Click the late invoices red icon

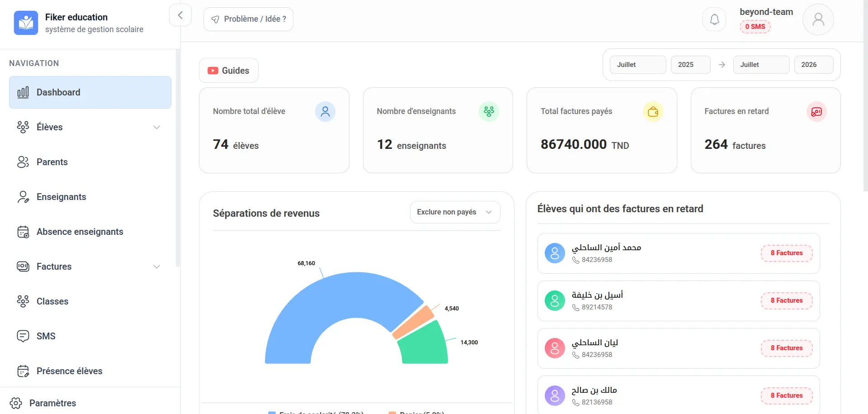coord(816,112)
